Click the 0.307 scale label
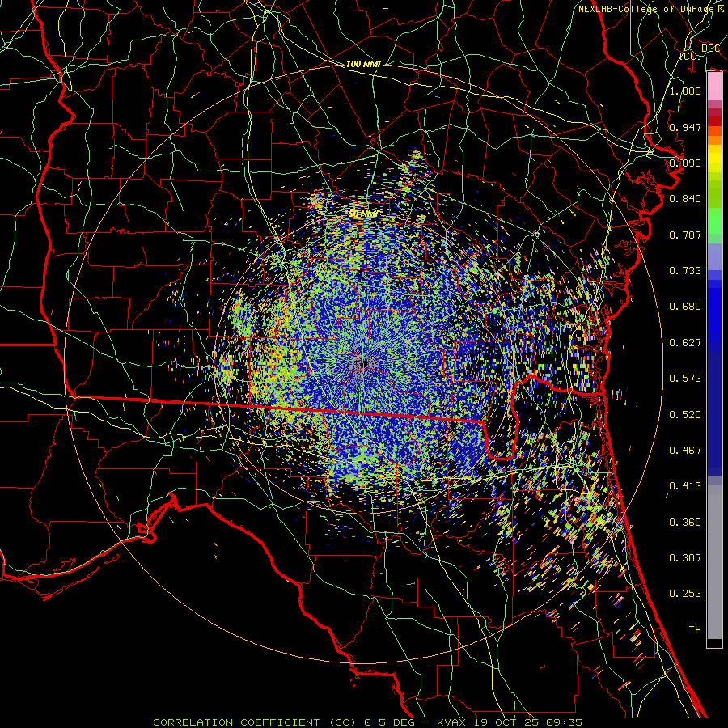 click(x=685, y=558)
